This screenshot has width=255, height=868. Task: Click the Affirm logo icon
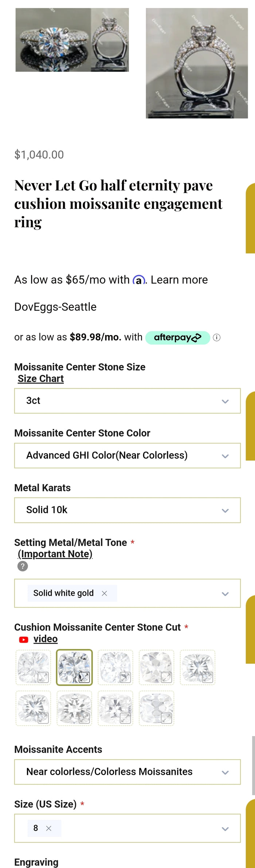pos(139,280)
